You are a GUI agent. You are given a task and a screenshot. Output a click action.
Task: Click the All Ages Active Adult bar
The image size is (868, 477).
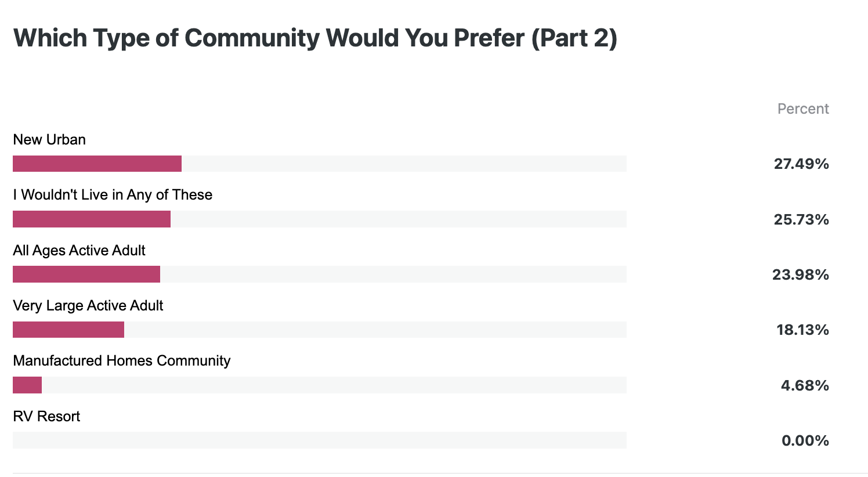pos(86,274)
